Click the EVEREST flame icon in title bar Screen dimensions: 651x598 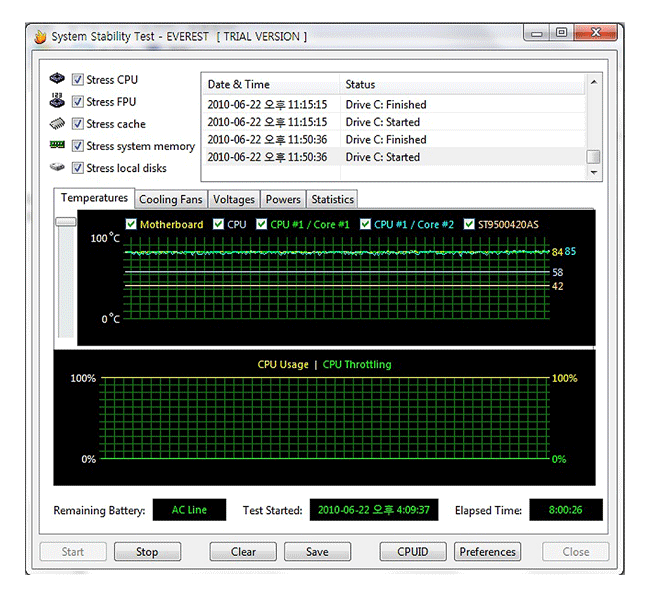click(40, 37)
